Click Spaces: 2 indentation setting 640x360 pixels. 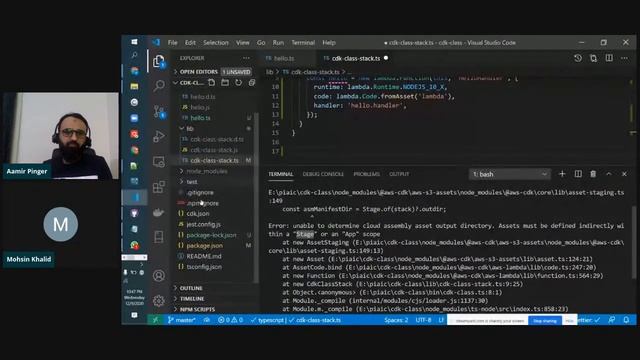(x=396, y=320)
